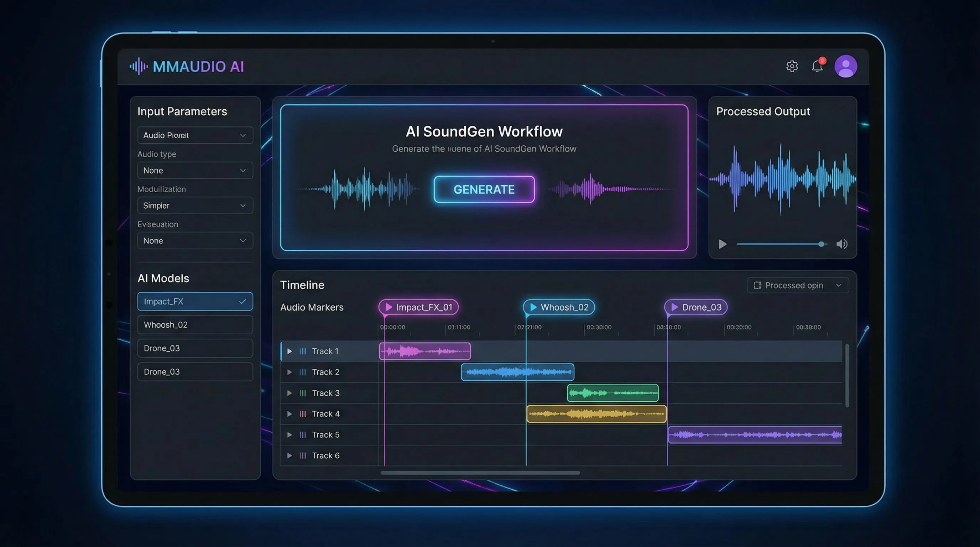Open the Audio Picvait dropdown
Screen dimensions: 980x547
[195, 135]
